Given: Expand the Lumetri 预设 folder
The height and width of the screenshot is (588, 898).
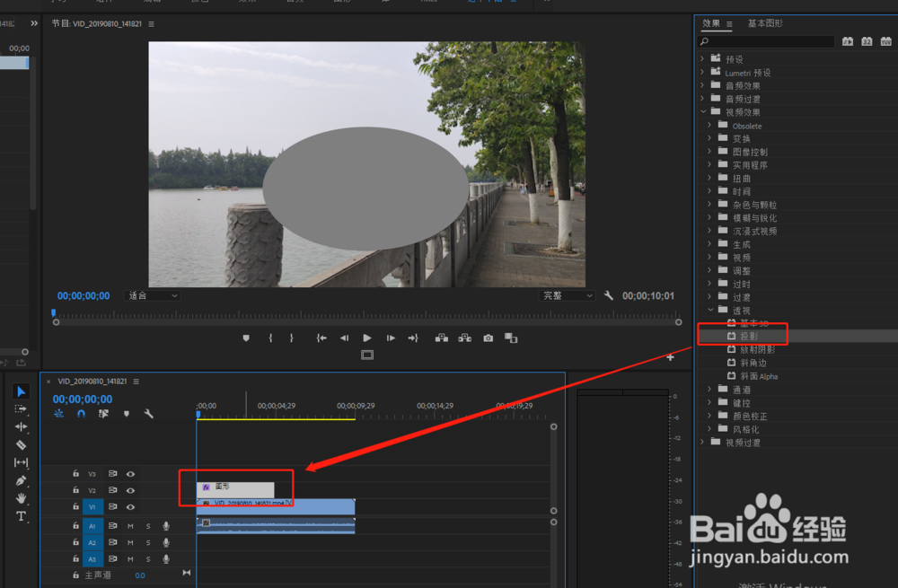Looking at the screenshot, I should pyautogui.click(x=702, y=72).
